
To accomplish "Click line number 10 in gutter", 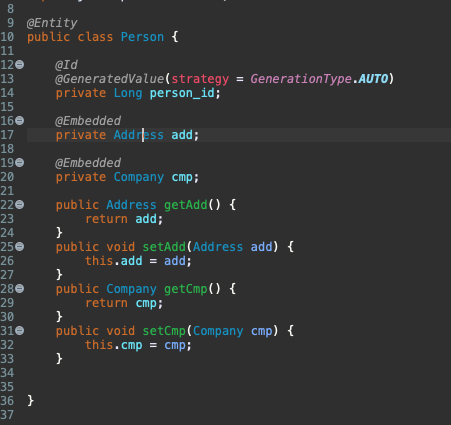I will point(7,37).
